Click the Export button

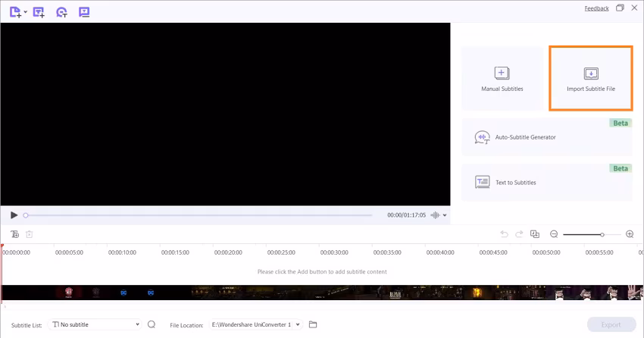611,324
